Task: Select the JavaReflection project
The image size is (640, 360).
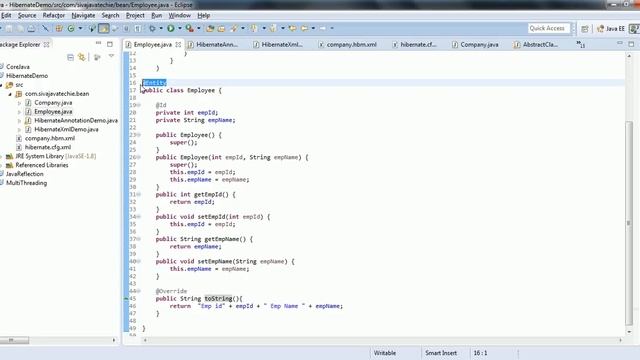Action: (24, 174)
